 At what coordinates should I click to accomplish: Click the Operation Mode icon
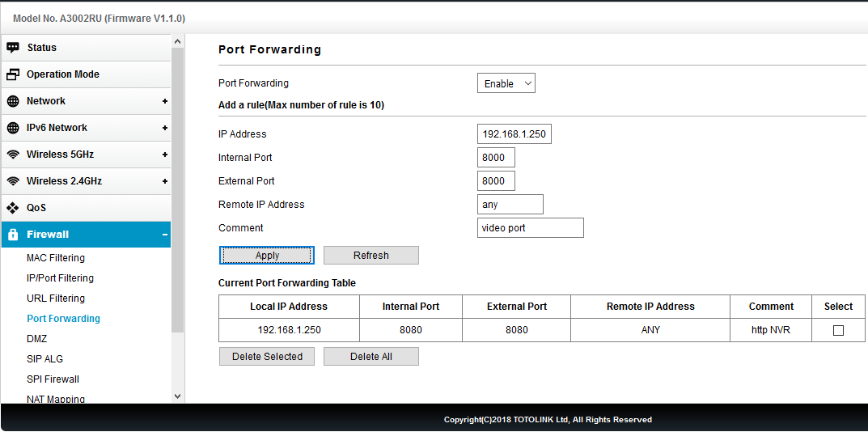coord(13,74)
